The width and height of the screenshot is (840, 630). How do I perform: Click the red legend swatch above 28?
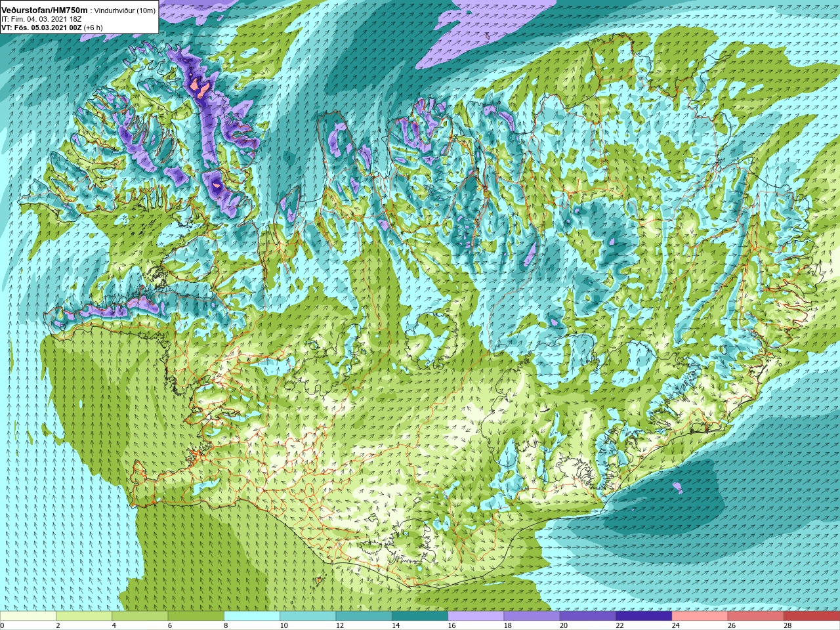pos(812,616)
